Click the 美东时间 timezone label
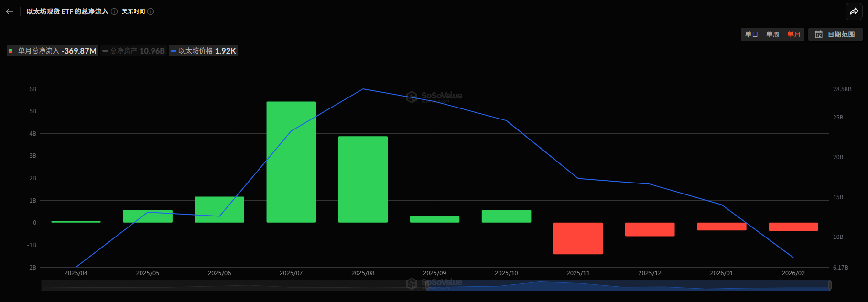868x302 pixels. pos(133,11)
